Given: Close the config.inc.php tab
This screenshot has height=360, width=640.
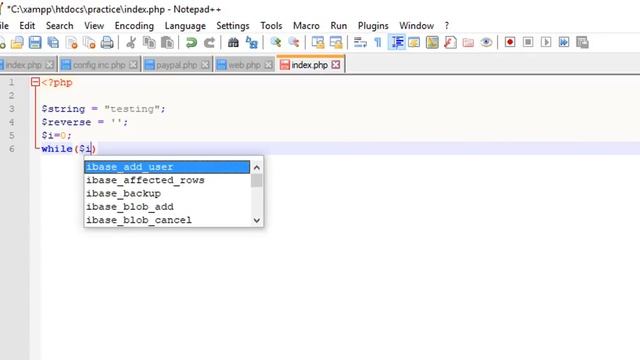Looking at the screenshot, I should 133,65.
